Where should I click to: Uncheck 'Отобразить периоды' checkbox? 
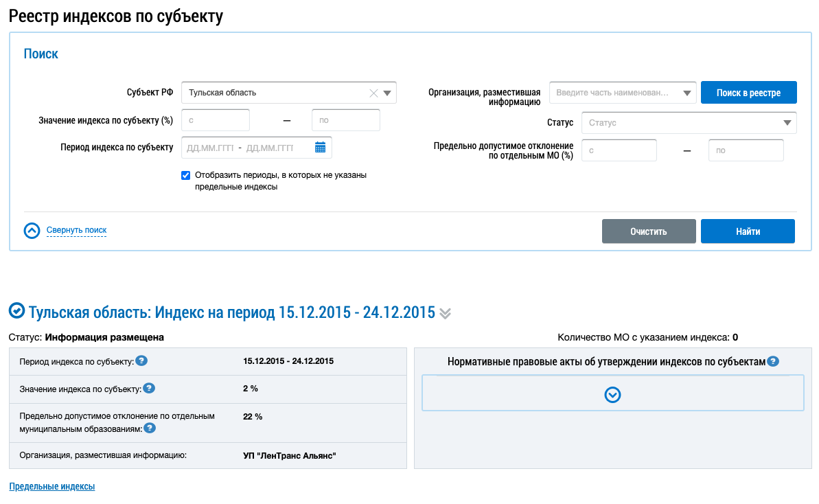pos(185,176)
